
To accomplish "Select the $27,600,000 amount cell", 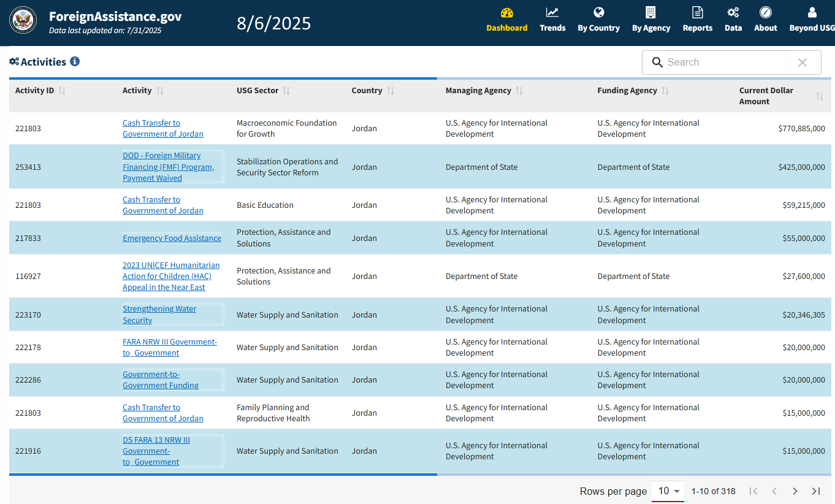I will pyautogui.click(x=804, y=277).
